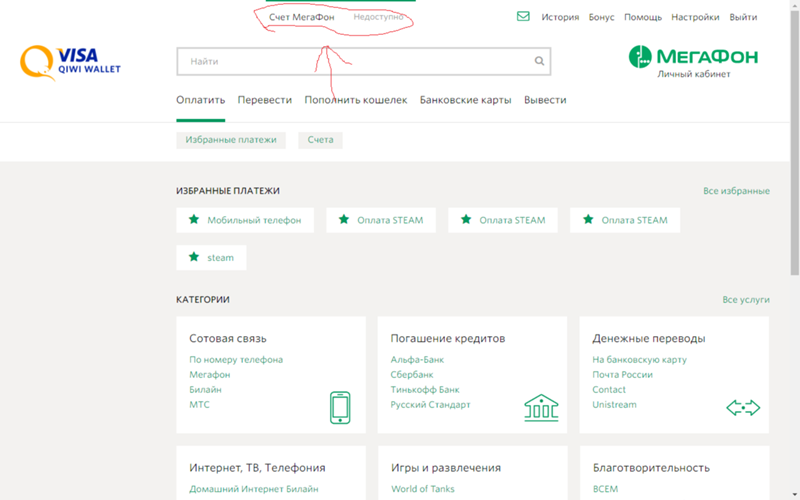Focus the Найти search field
The width and height of the screenshot is (800, 500).
pos(363,61)
